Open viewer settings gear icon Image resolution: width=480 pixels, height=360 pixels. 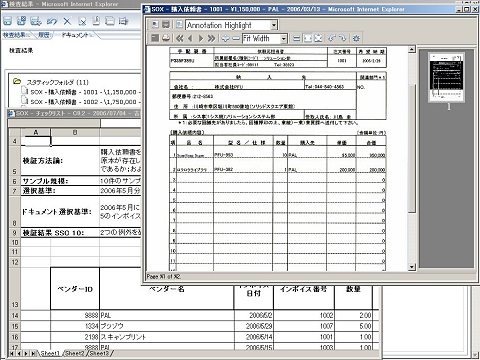coord(356,38)
